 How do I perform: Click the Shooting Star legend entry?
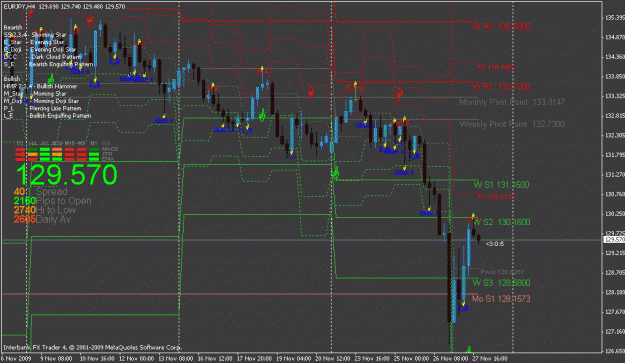48,35
